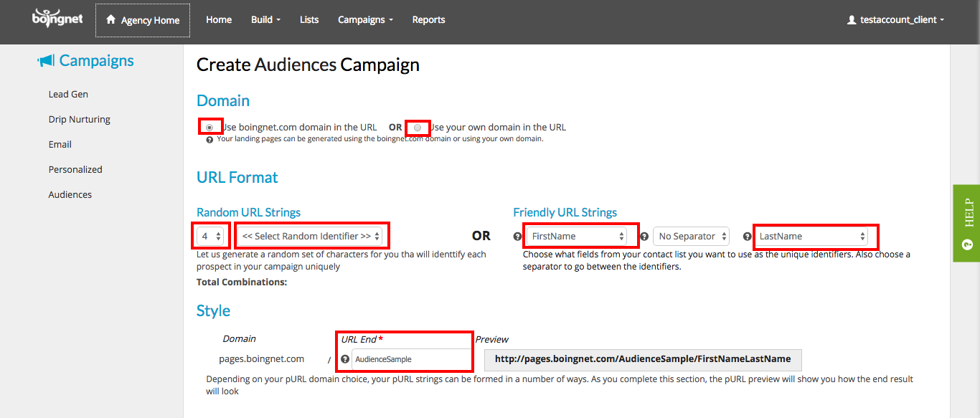Click the help icon before LastName dropdown

pyautogui.click(x=748, y=237)
